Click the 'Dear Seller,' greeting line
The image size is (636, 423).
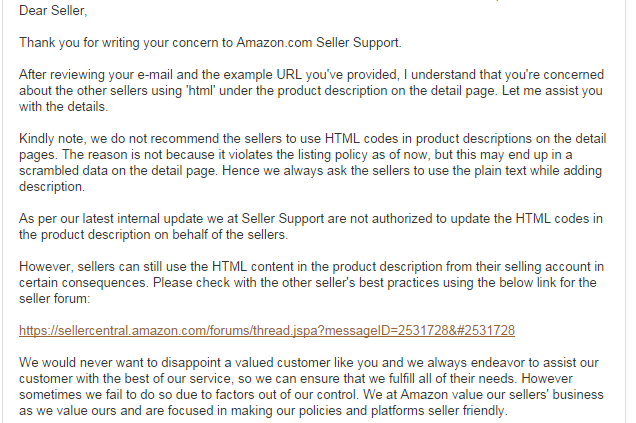(53, 11)
